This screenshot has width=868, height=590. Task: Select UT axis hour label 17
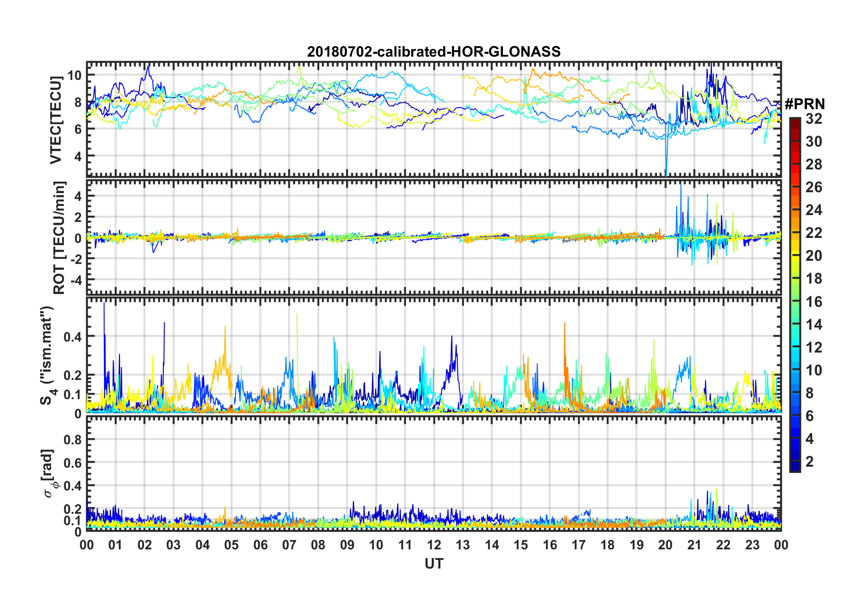579,545
